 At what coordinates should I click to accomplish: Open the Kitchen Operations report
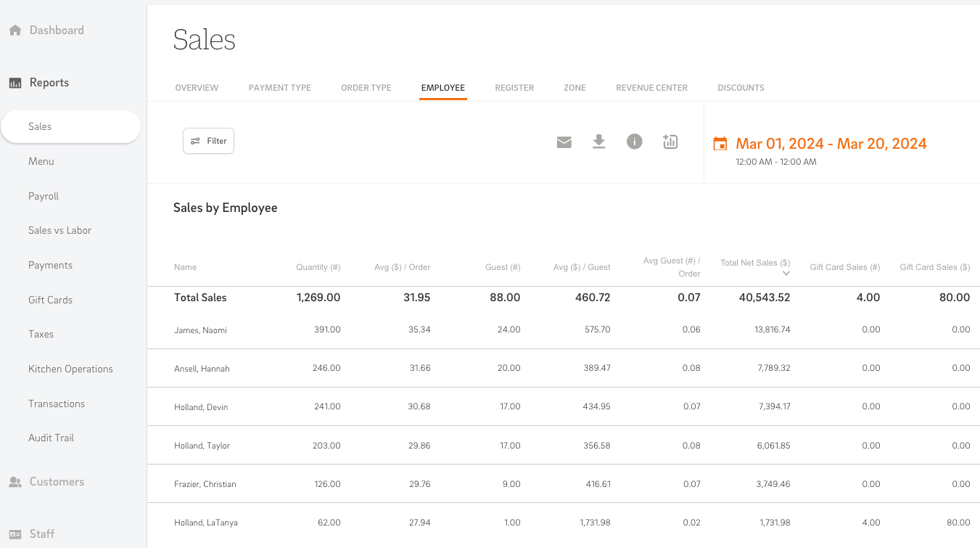(x=70, y=369)
